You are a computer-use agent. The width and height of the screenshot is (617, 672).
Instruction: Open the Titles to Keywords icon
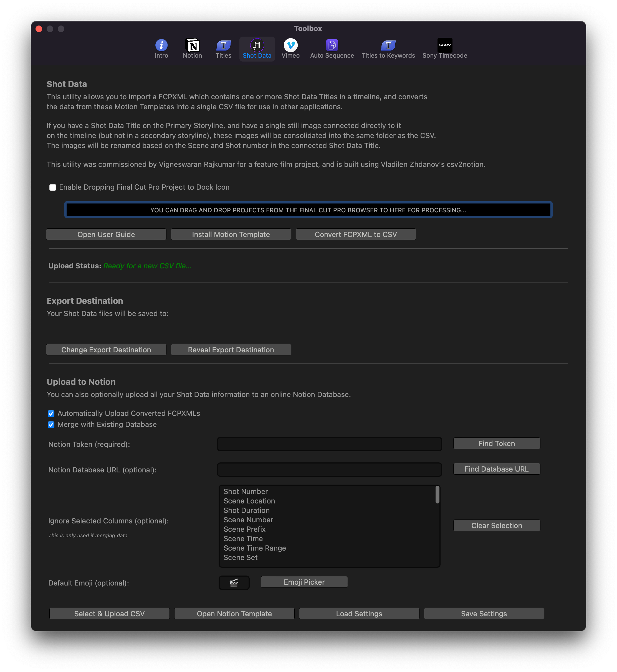[x=388, y=45]
